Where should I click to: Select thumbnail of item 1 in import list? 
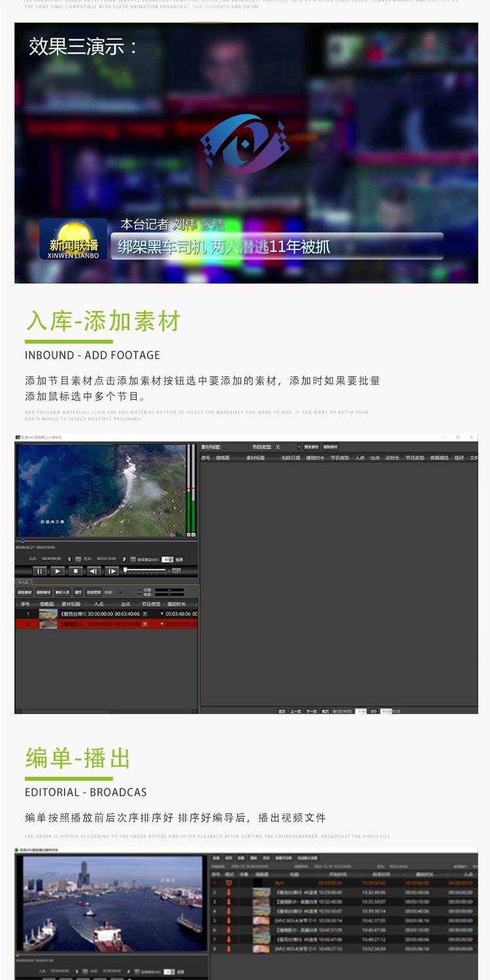[x=48, y=614]
